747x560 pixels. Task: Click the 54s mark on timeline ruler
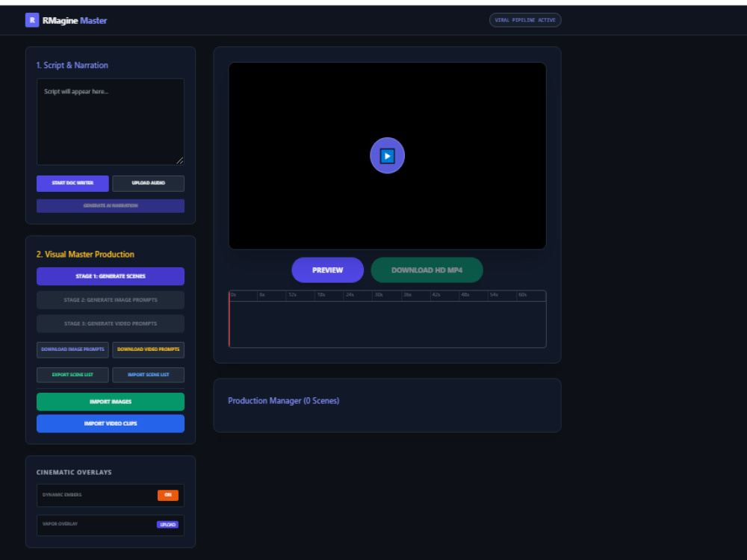tap(494, 295)
